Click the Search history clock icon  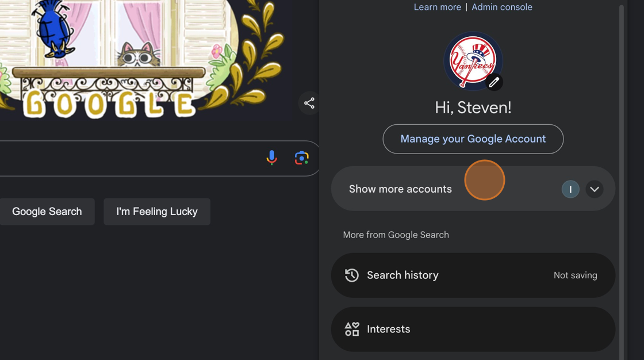pos(351,275)
